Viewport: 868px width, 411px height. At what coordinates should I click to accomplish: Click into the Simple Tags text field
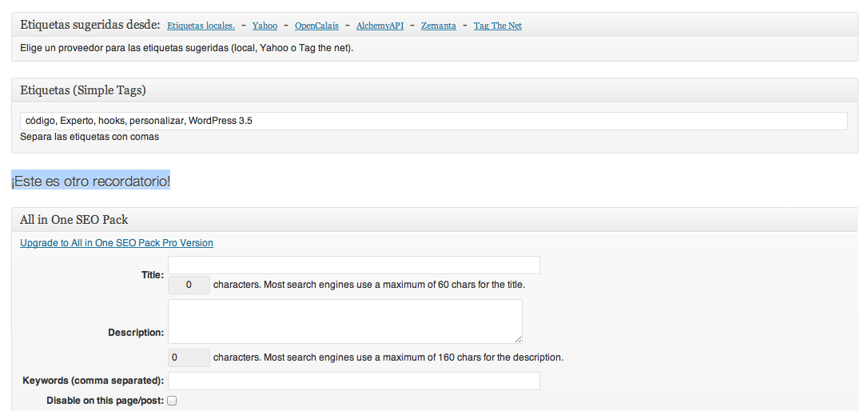433,121
